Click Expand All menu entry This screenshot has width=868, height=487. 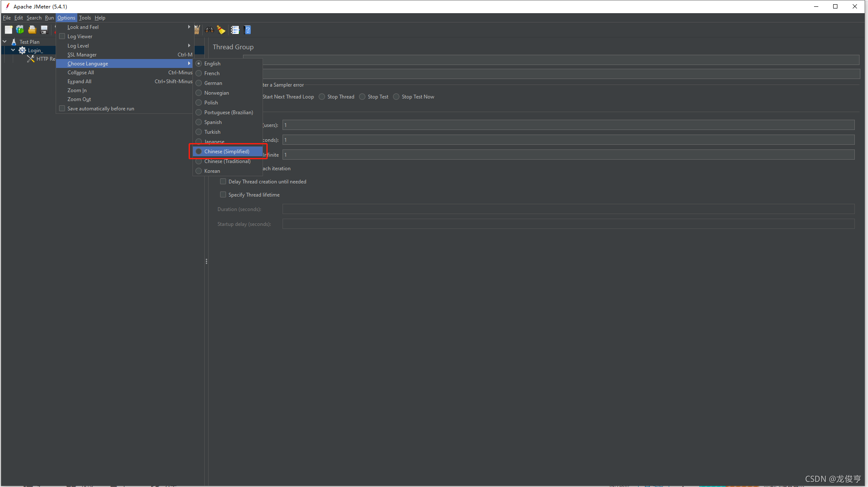pyautogui.click(x=125, y=81)
